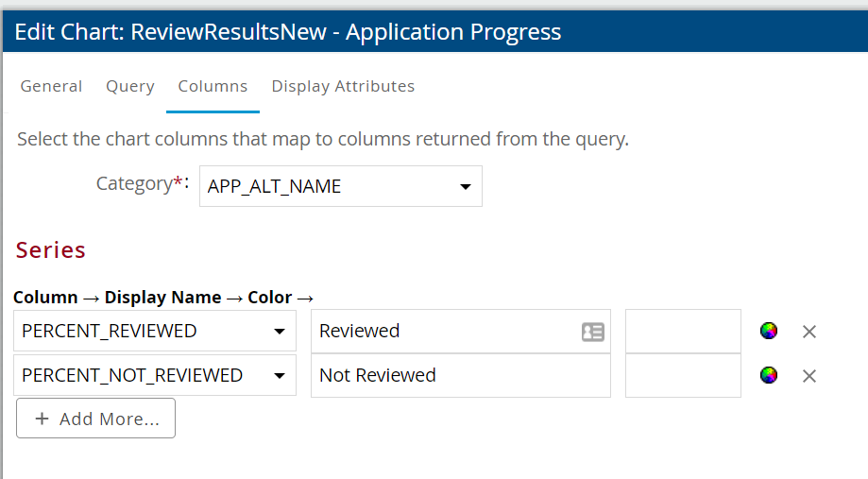868x479 pixels.
Task: Focus the Not Reviewed display name field
Action: click(460, 375)
